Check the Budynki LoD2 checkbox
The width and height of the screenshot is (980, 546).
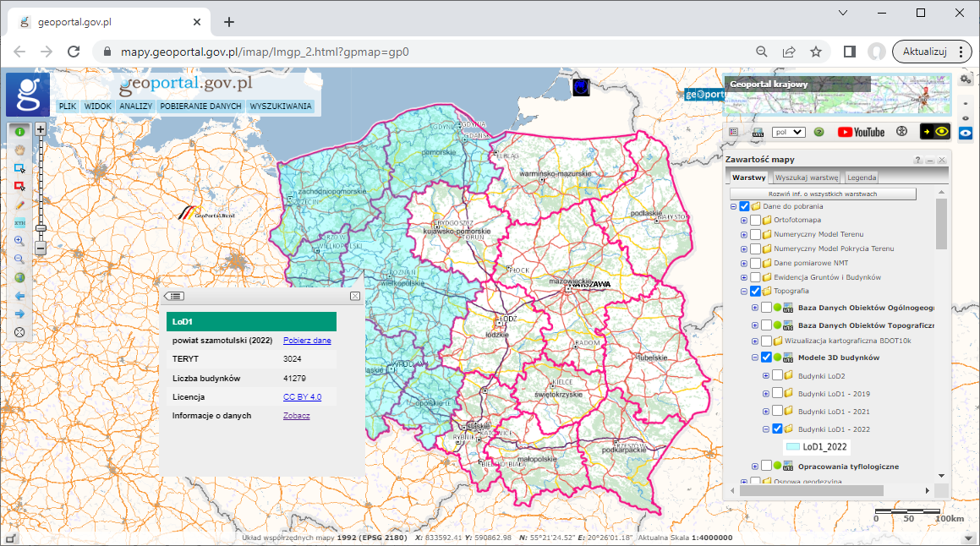click(778, 376)
